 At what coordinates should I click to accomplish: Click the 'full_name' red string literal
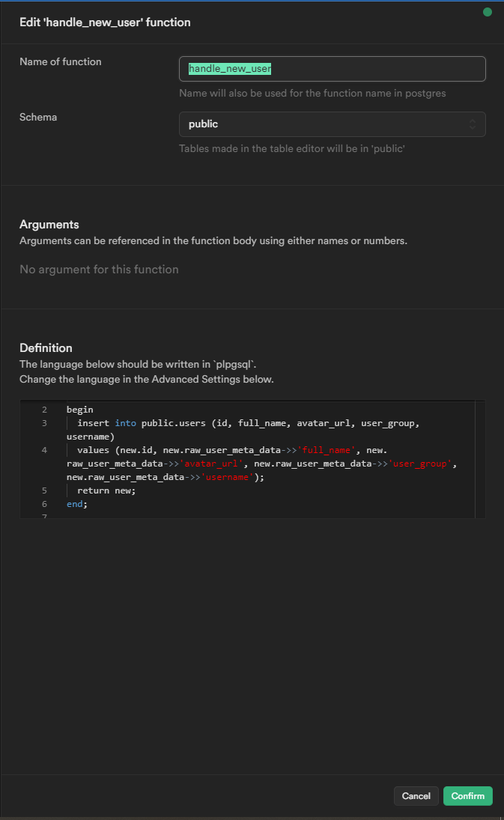[x=325, y=450]
